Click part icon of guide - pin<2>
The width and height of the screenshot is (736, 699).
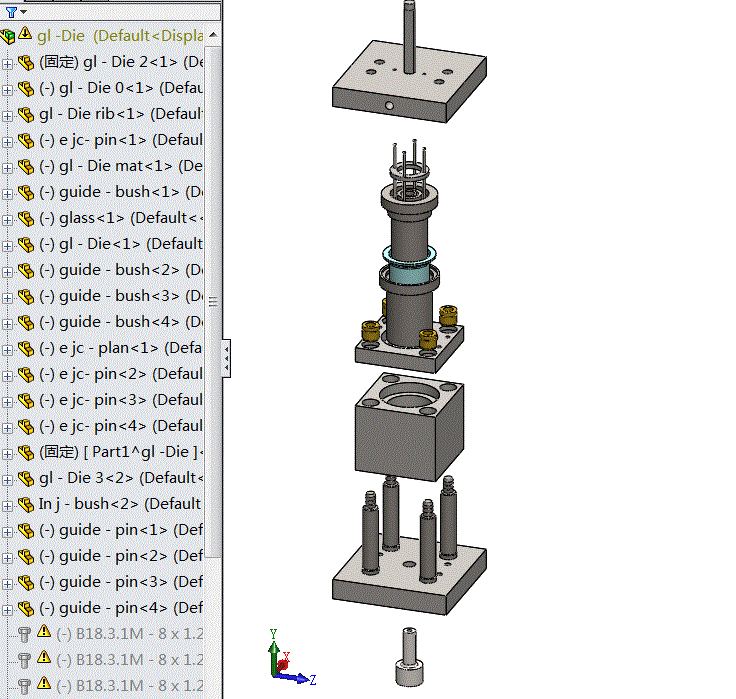26,557
